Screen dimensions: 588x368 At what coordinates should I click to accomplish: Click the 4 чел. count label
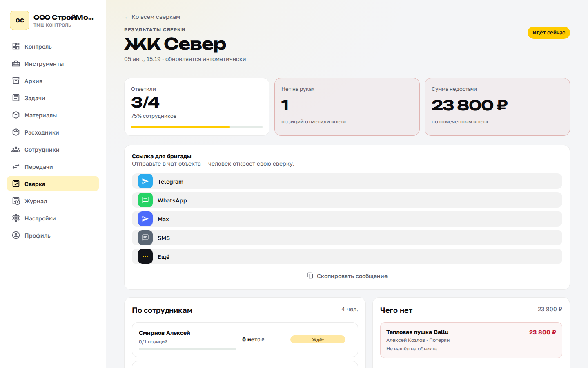coord(350,309)
